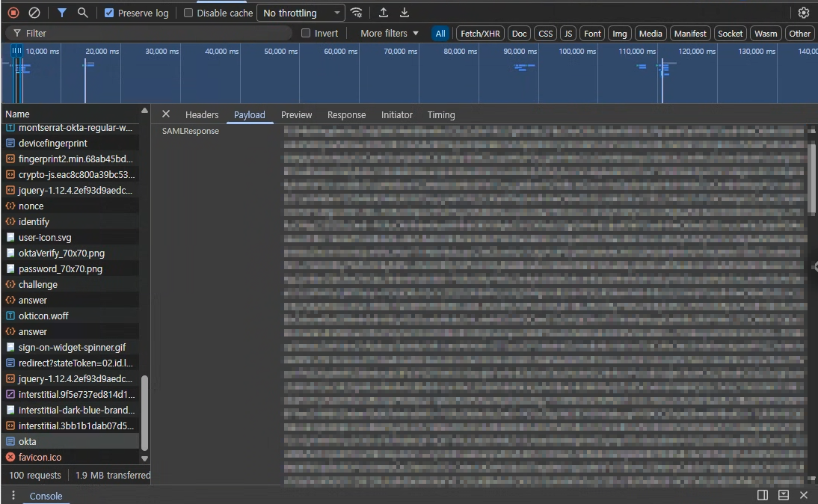Image resolution: width=818 pixels, height=504 pixels.
Task: Filter by Wasm requests
Action: 766,34
